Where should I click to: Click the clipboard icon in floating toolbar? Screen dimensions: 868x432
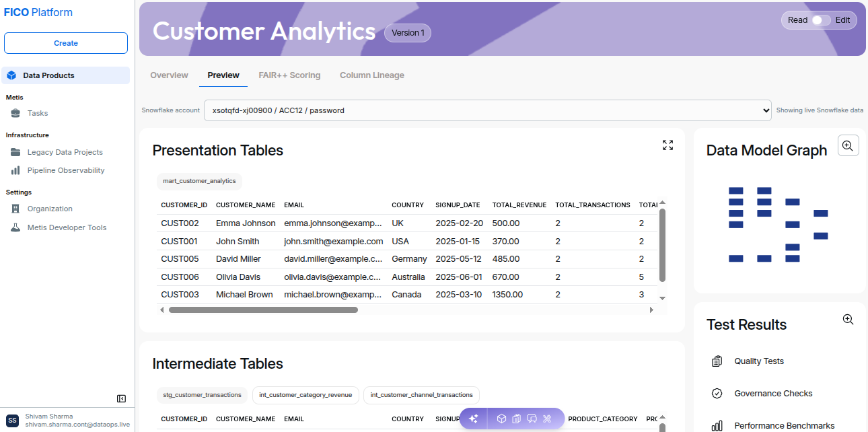click(516, 419)
